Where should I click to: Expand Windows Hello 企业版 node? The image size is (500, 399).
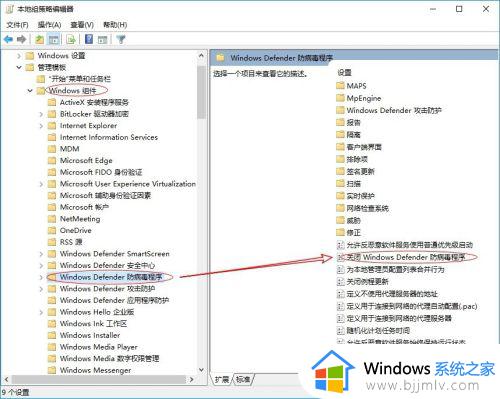[x=41, y=312]
